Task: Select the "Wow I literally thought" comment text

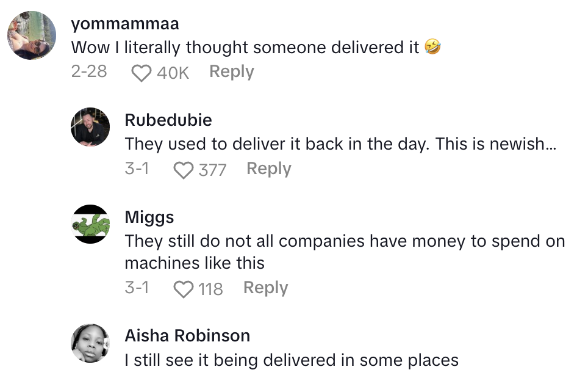Action: pyautogui.click(x=245, y=48)
